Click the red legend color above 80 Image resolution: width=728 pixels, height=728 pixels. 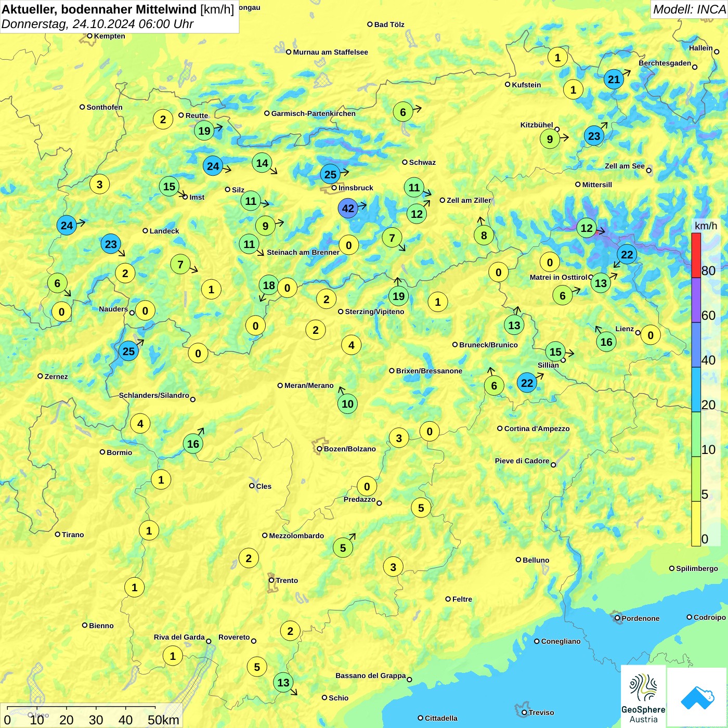click(x=696, y=255)
